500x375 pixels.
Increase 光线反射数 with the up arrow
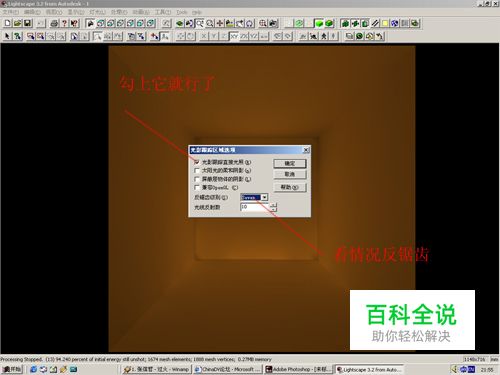point(273,205)
